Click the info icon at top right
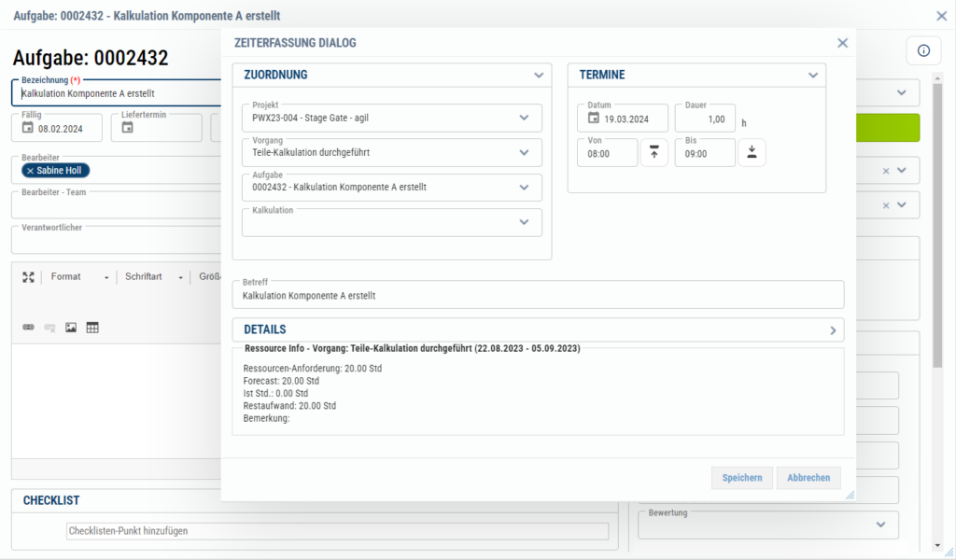Screen dimensions: 956x560 click(922, 50)
